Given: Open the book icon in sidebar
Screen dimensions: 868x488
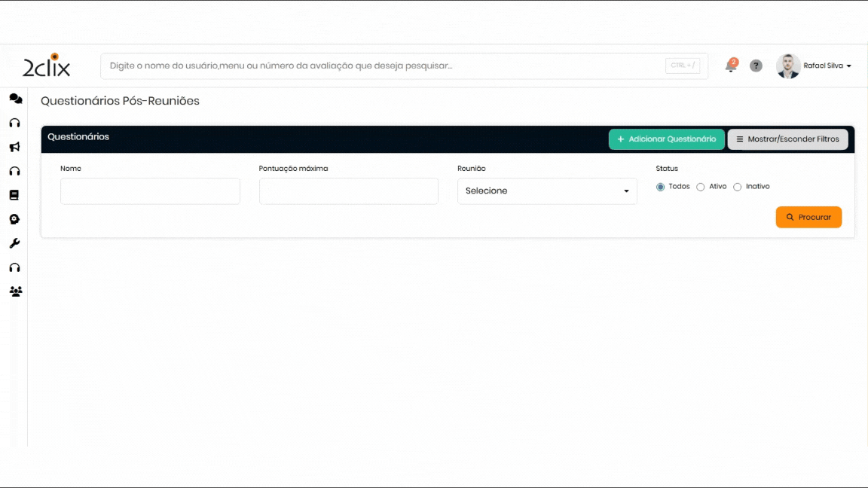Looking at the screenshot, I should (14, 195).
